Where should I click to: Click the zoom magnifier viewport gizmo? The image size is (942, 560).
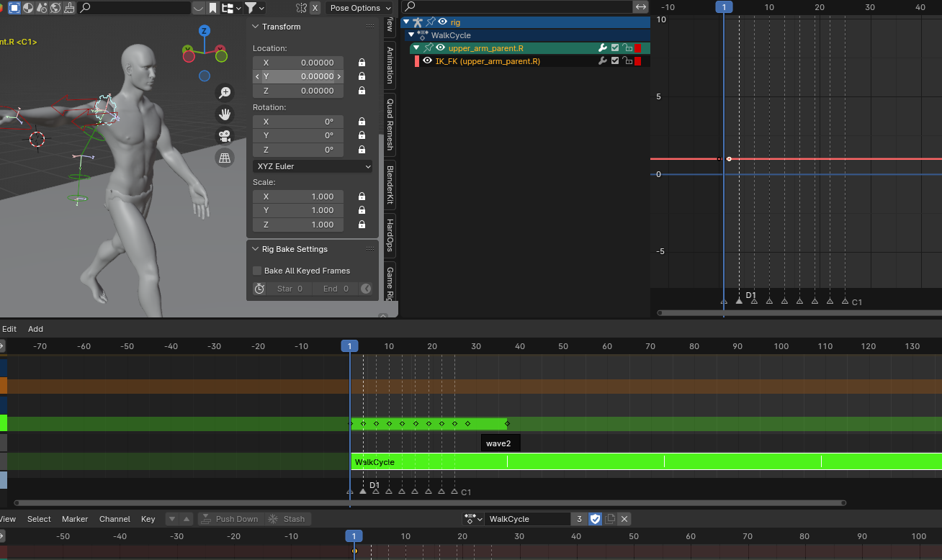tap(225, 92)
